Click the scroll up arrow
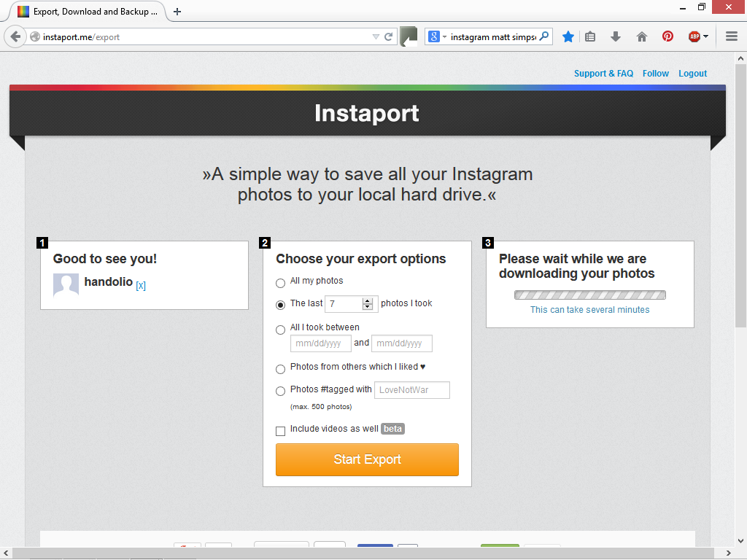Viewport: 747px width, 560px height. (x=740, y=58)
